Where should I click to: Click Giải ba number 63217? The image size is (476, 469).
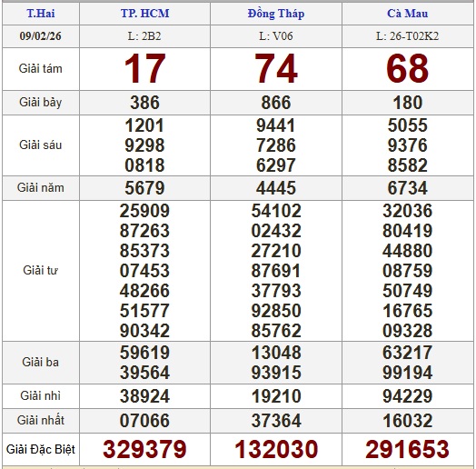[x=407, y=353]
